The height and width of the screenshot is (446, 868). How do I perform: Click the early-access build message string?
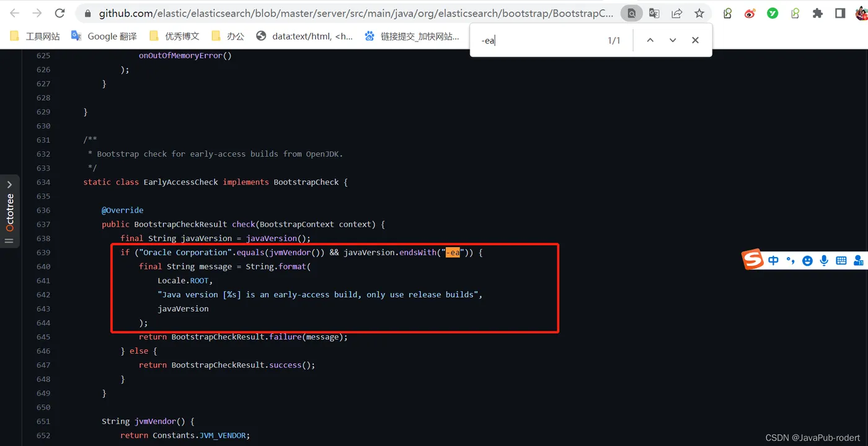(x=320, y=295)
